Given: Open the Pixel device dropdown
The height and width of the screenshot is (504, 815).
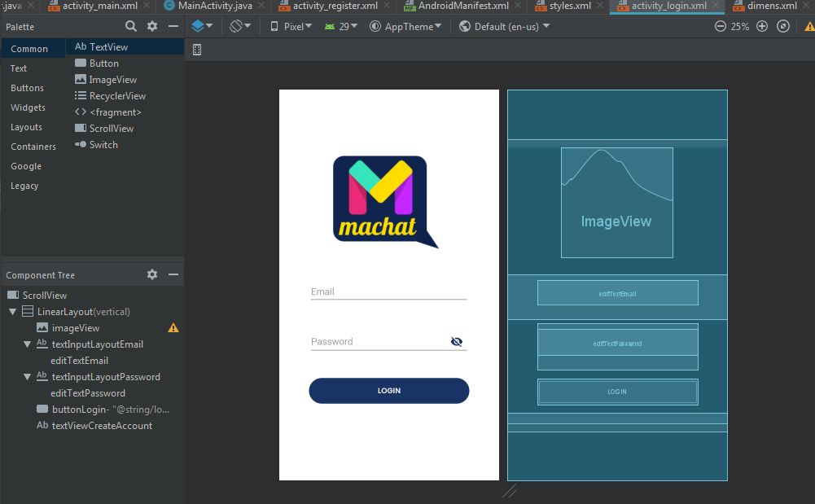Looking at the screenshot, I should click(293, 25).
